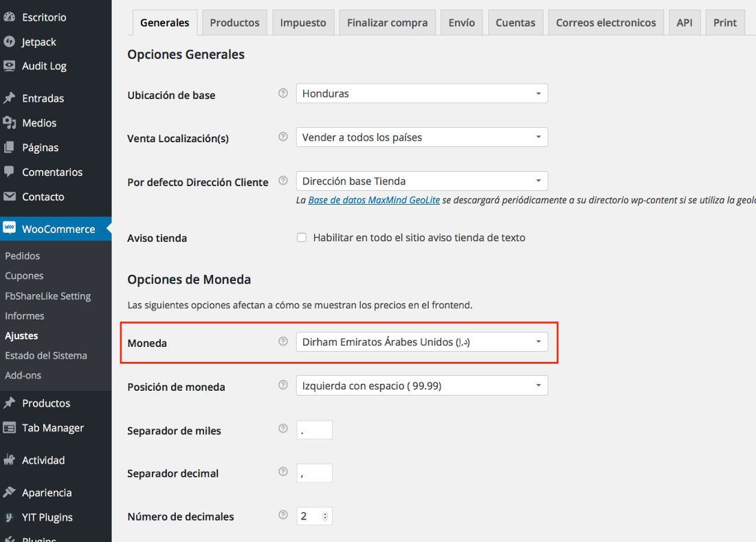
Task: Open the Base de datos MaxMind GeoLite link
Action: [x=374, y=200]
